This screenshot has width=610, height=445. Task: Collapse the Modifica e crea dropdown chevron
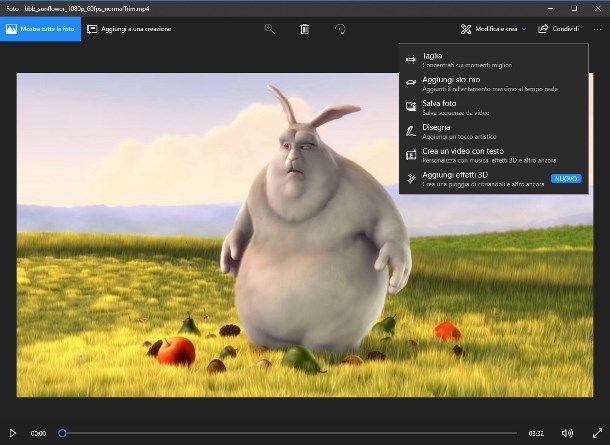[524, 29]
